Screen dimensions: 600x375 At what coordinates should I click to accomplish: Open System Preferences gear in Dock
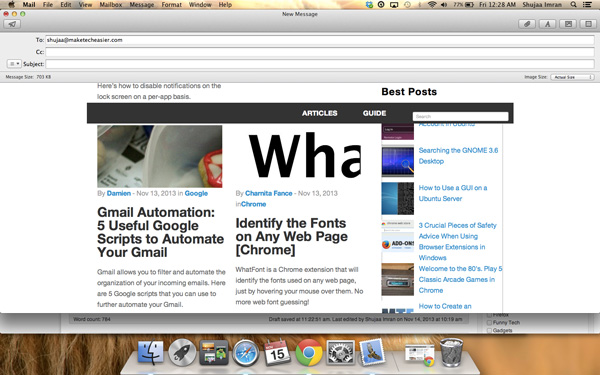pos(340,352)
